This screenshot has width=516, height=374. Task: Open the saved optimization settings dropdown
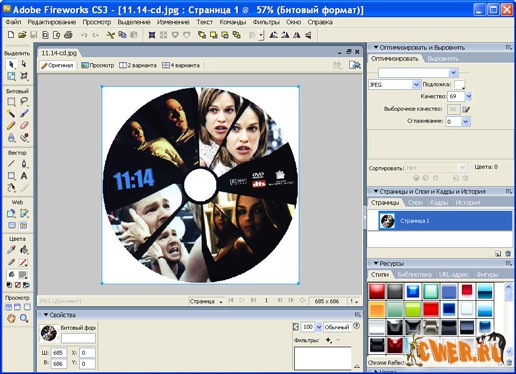453,72
